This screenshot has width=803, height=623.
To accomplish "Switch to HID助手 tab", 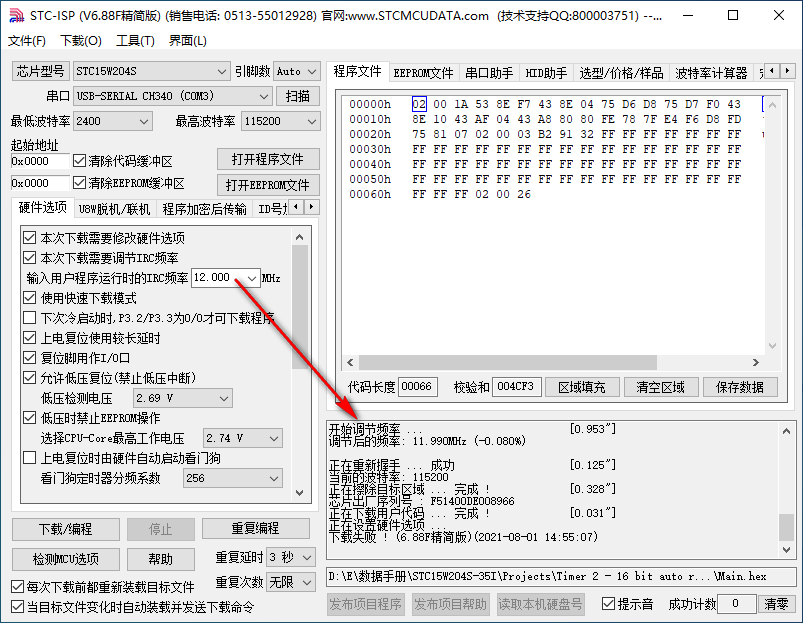I will coord(546,73).
